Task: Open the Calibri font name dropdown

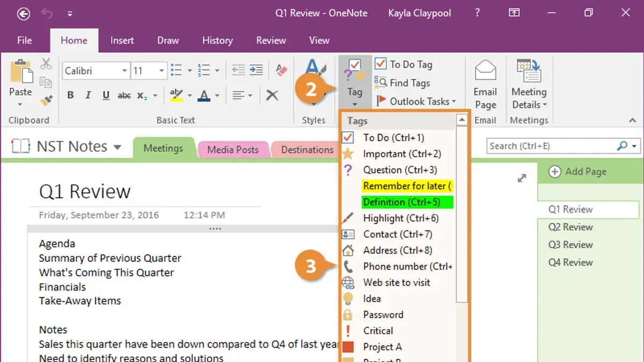Action: click(x=125, y=71)
